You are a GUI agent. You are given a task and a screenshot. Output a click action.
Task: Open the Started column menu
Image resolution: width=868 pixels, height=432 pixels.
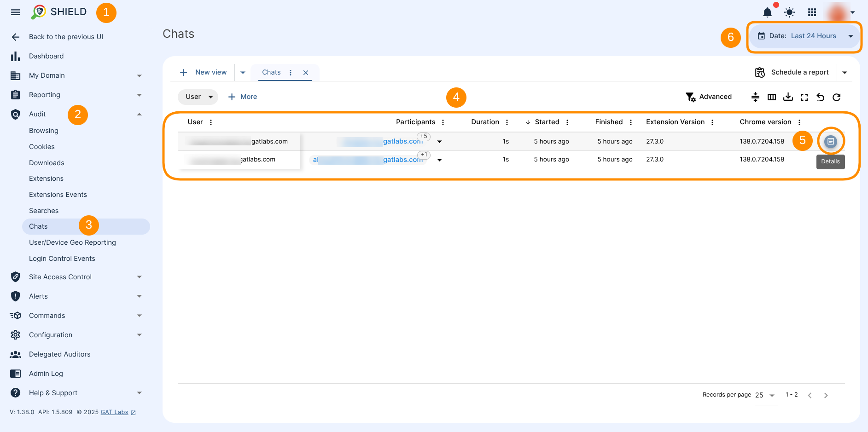[x=567, y=122]
